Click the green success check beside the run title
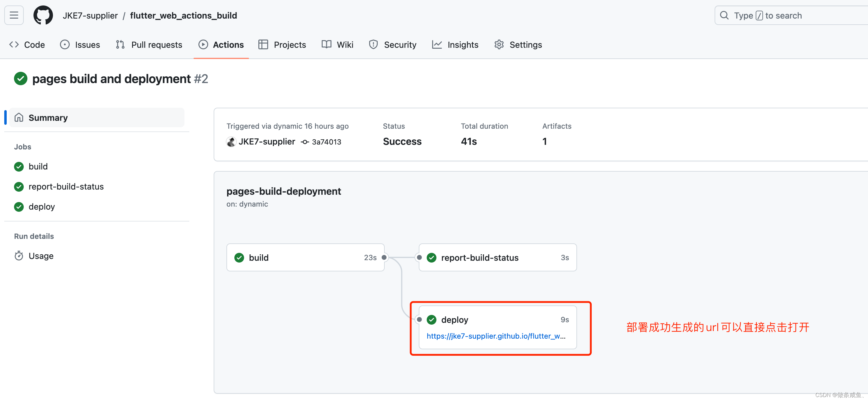Viewport: 868px width, 401px height. 21,78
